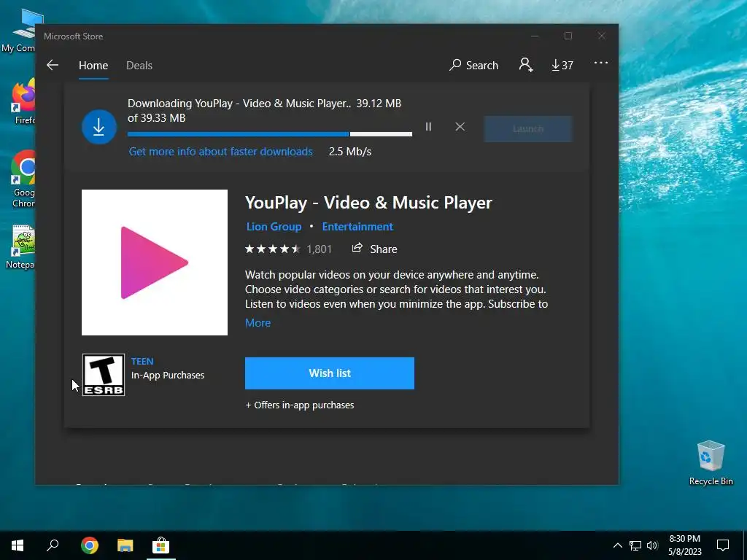
Task: Open File Explorer from the taskbar
Action: point(125,545)
